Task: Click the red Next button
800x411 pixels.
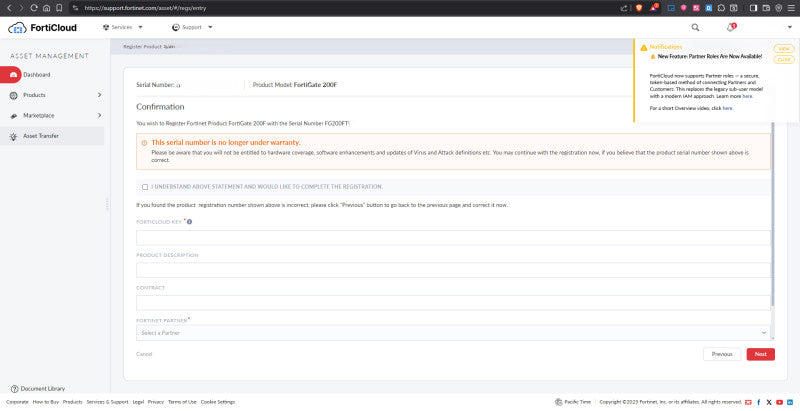Action: pyautogui.click(x=760, y=354)
